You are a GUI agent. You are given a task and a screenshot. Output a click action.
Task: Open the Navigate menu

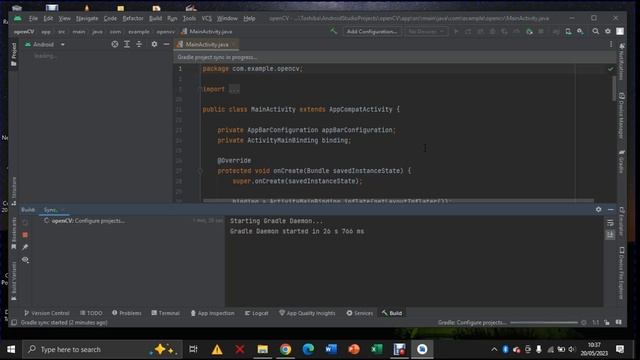(87, 18)
